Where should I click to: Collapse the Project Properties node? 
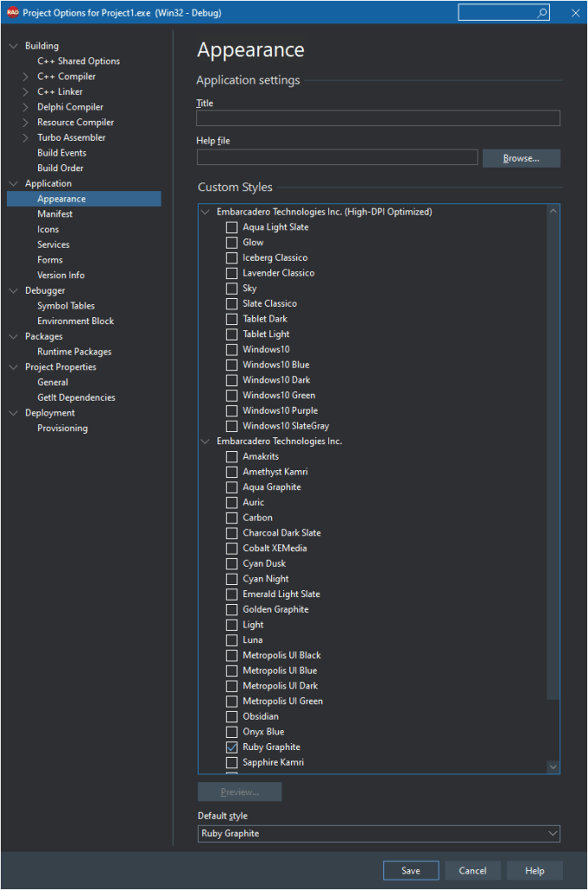(14, 368)
